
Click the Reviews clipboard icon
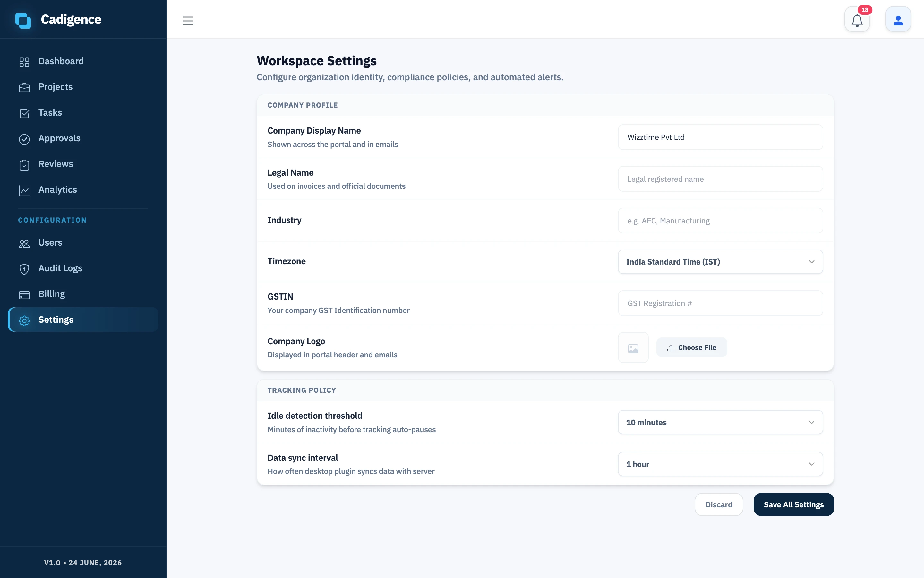pyautogui.click(x=24, y=164)
